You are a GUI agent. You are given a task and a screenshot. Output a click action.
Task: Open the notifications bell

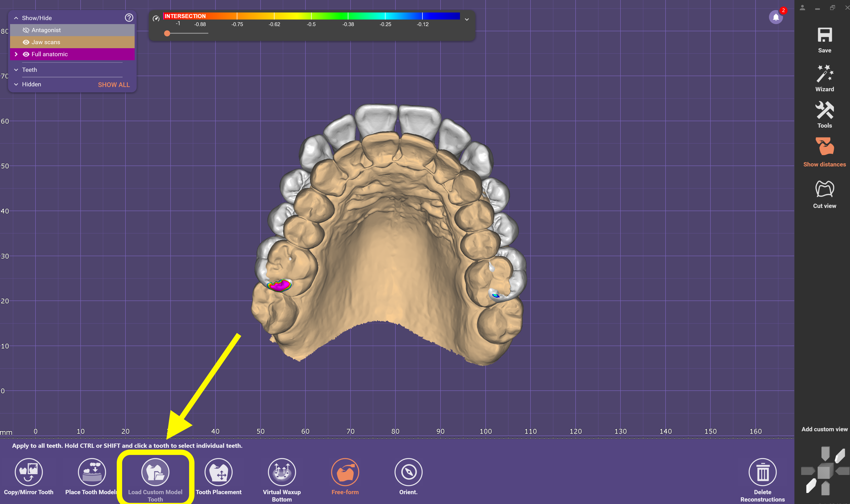[776, 17]
